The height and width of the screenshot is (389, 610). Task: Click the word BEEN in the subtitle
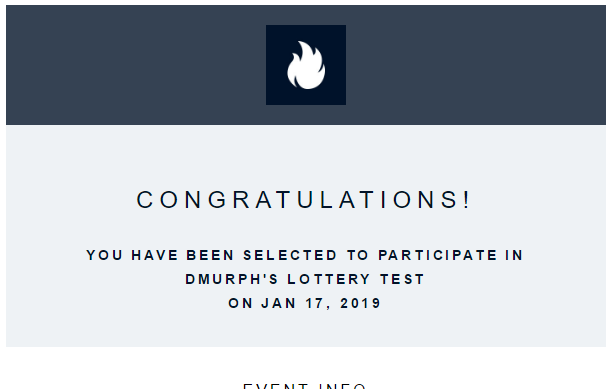tap(210, 255)
